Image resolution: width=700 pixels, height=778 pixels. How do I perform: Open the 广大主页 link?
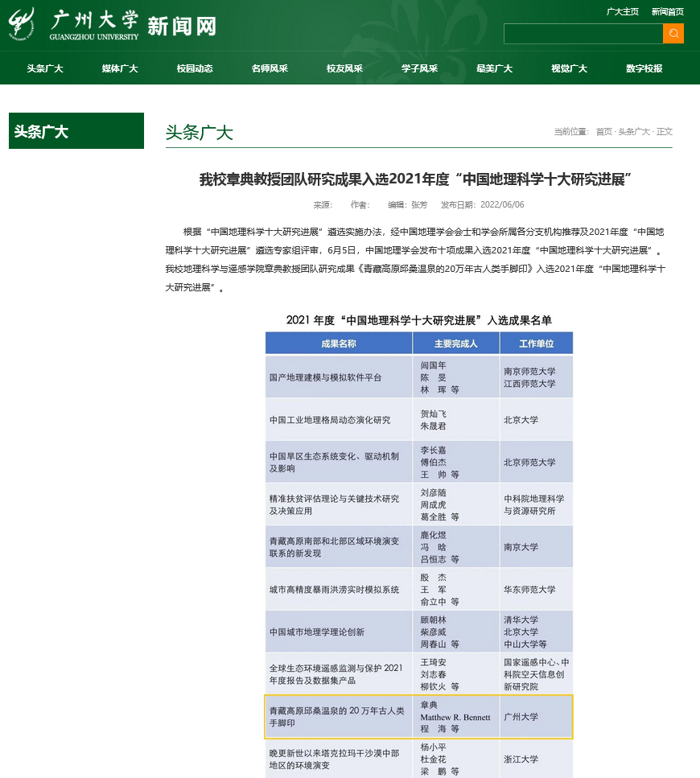pyautogui.click(x=622, y=11)
